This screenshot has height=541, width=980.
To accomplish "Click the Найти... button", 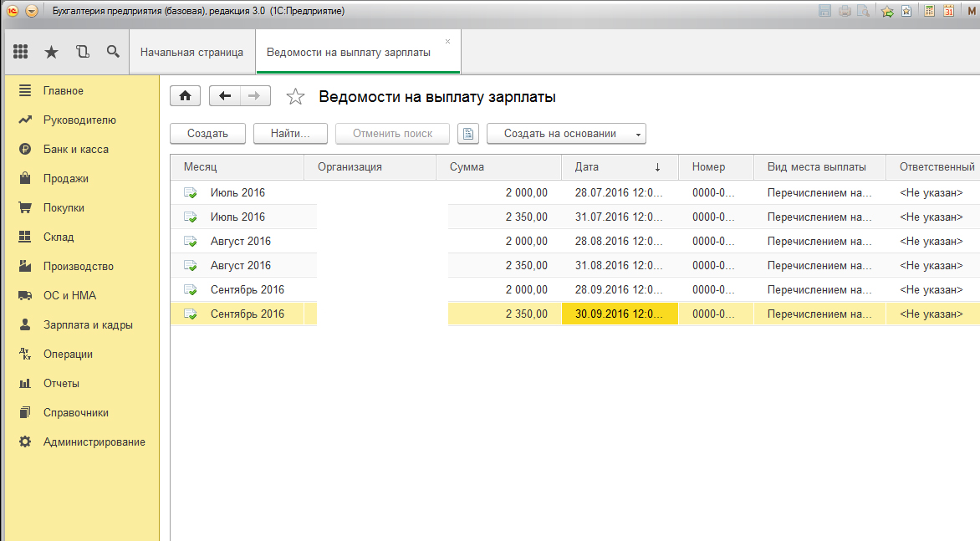I will (x=289, y=134).
